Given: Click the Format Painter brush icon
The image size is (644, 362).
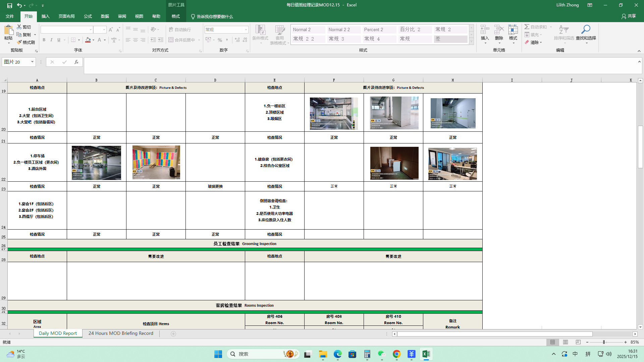Looking at the screenshot, I should [19, 42].
